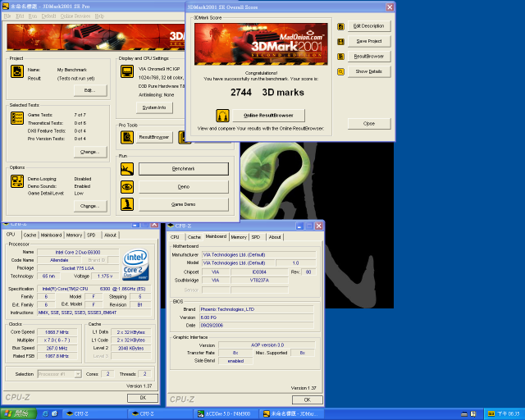Switch to ACDSee 5.0 in the taskbar

[x=227, y=414]
